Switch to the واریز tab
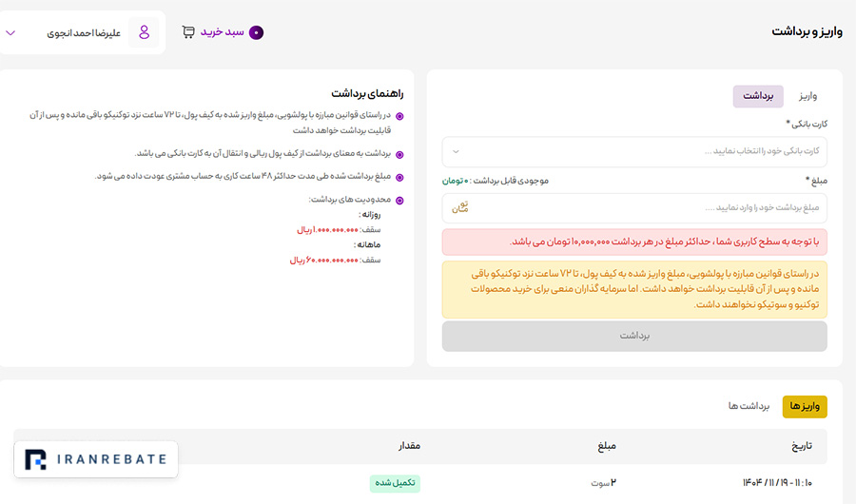 click(x=807, y=96)
